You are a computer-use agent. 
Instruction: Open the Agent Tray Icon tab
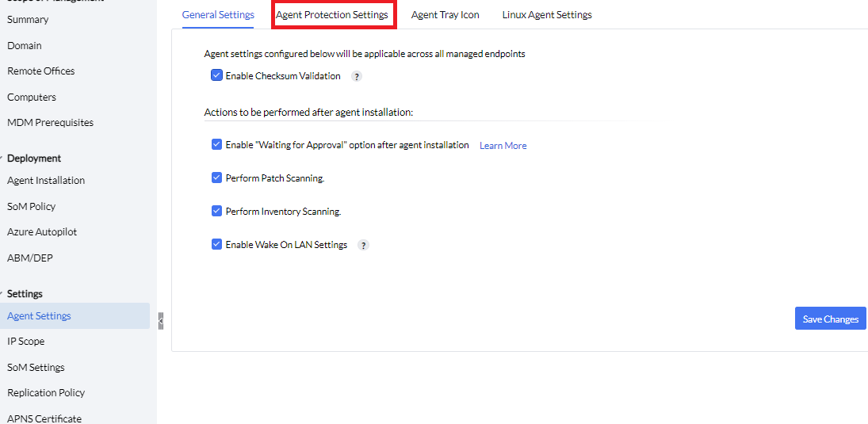445,15
